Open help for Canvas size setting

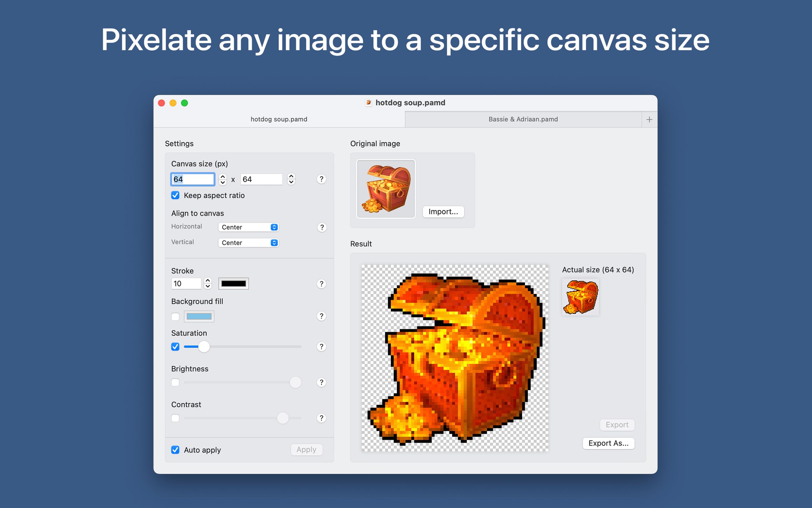321,179
